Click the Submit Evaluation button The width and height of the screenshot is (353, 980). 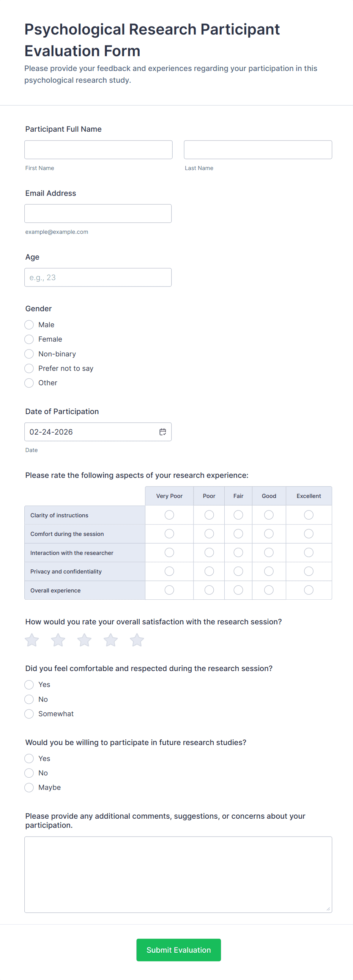[178, 950]
